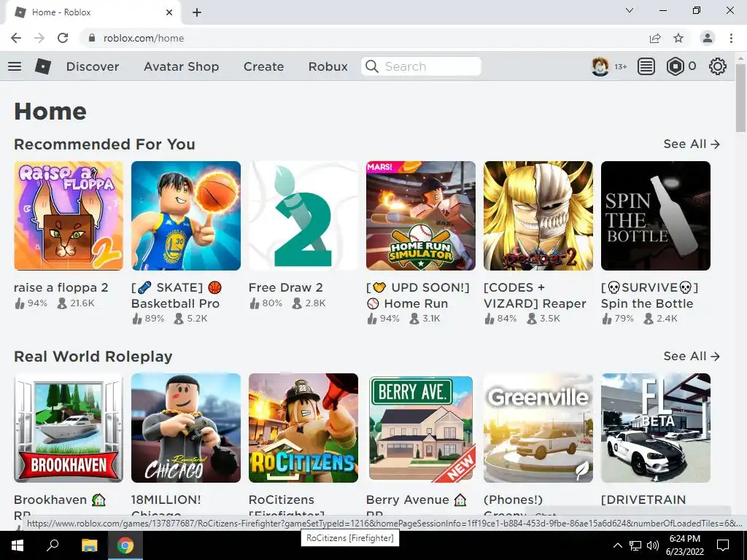Open the tab search dropdown chevron

630,10
